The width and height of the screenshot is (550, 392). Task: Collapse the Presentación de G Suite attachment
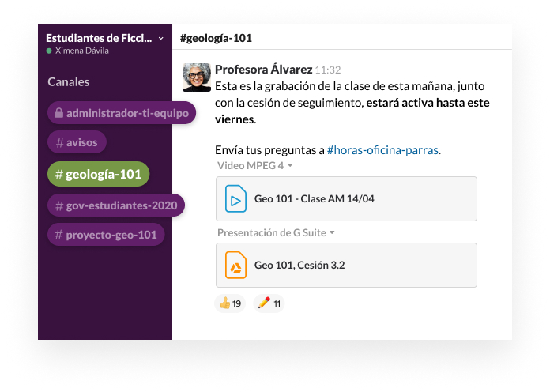(332, 232)
